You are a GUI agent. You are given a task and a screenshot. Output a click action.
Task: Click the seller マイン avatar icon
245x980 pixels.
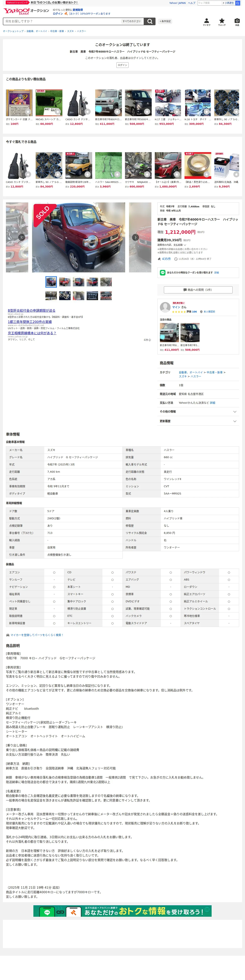pyautogui.click(x=165, y=307)
